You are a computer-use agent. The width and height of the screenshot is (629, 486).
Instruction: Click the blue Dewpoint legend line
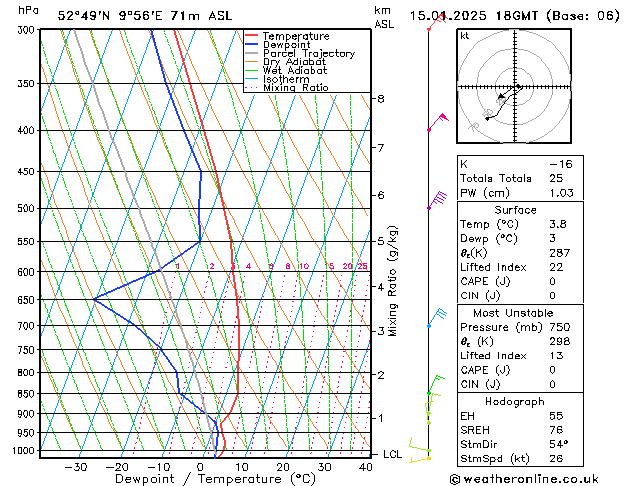click(251, 44)
